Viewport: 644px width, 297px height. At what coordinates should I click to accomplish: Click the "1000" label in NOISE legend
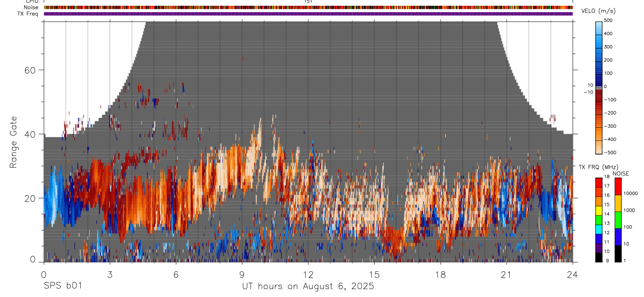pyautogui.click(x=629, y=211)
